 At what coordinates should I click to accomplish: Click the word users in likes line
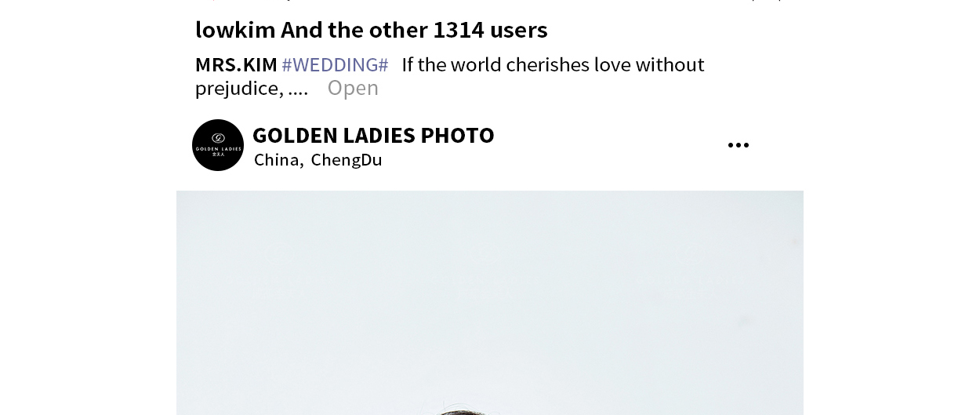click(x=519, y=30)
